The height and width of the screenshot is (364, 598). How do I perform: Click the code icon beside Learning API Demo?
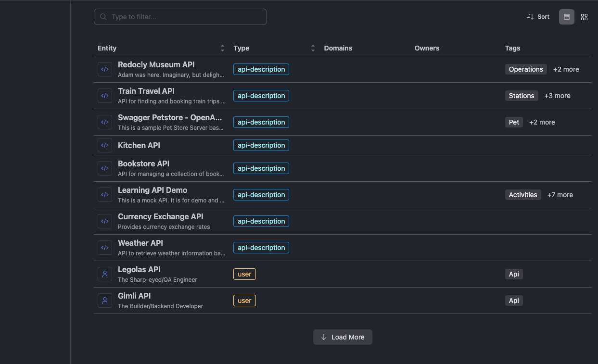click(x=105, y=195)
